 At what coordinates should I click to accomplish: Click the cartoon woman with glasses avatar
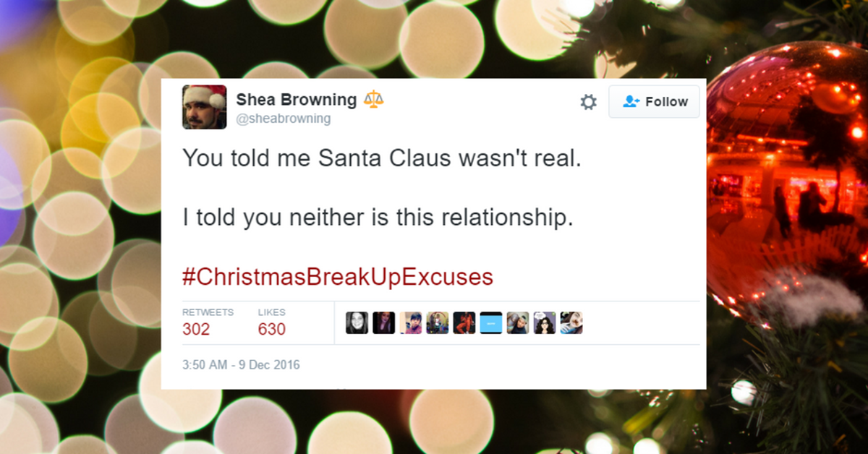[546, 322]
